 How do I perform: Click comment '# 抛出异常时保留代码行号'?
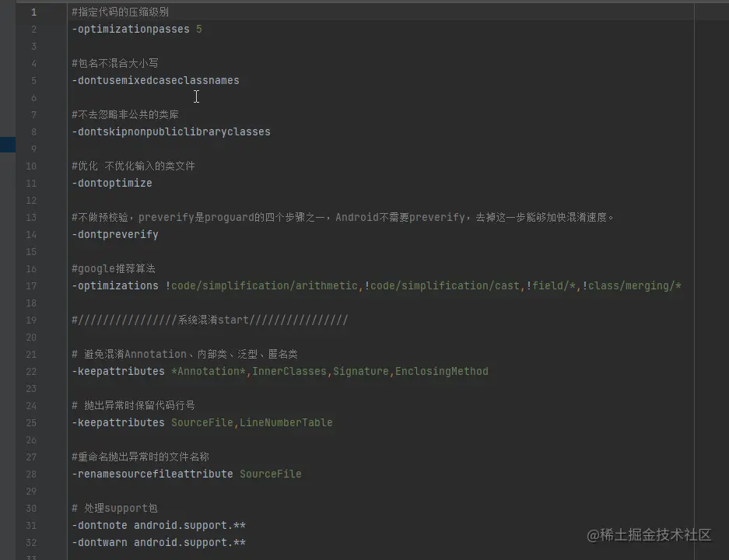coord(133,406)
